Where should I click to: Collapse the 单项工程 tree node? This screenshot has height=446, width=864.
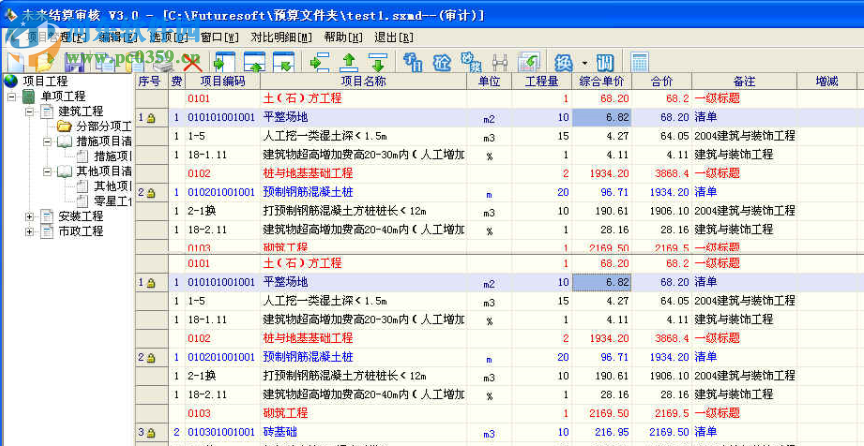[x=11, y=96]
